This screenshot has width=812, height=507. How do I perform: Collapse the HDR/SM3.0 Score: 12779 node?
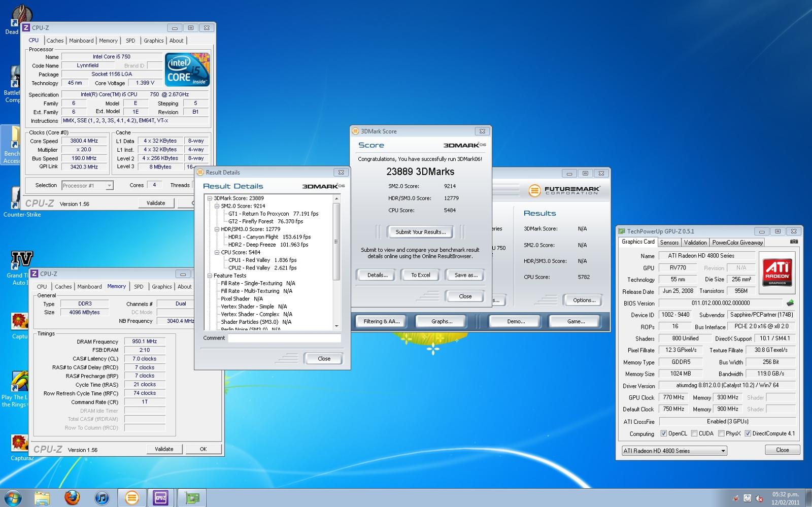[217, 229]
